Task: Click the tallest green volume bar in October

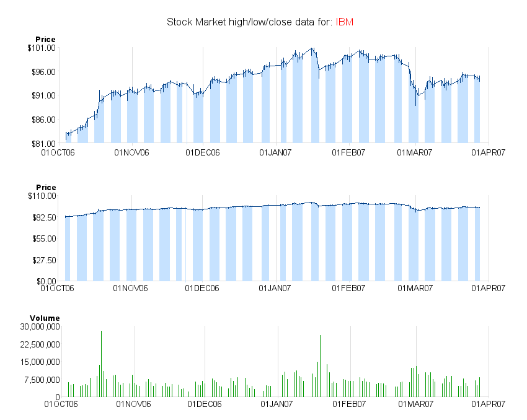Action: pyautogui.click(x=101, y=364)
